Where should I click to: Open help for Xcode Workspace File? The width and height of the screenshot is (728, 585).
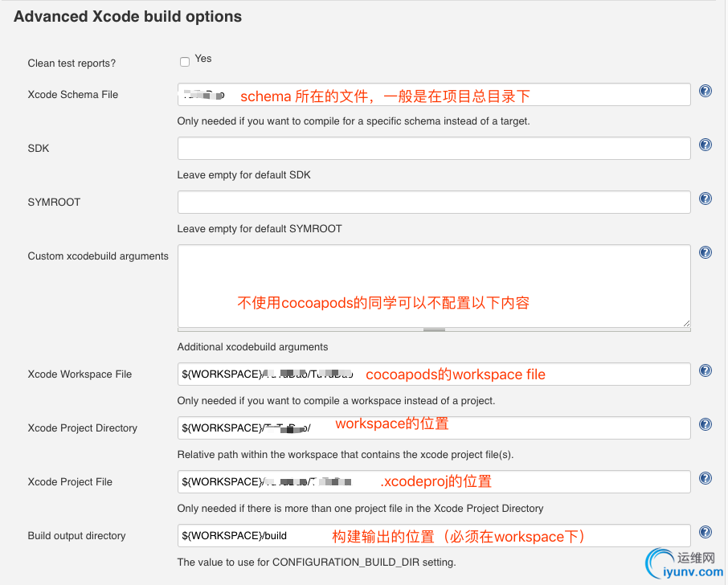tap(706, 370)
